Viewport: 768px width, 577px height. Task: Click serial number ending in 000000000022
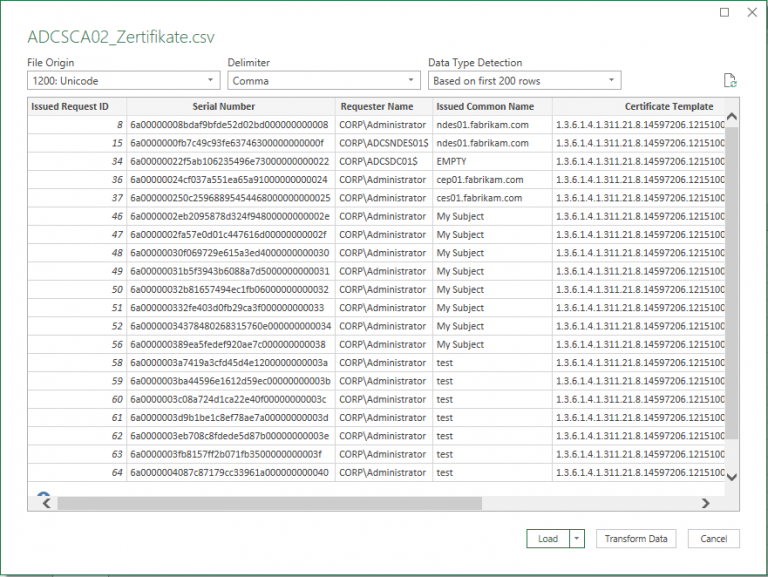[231, 162]
